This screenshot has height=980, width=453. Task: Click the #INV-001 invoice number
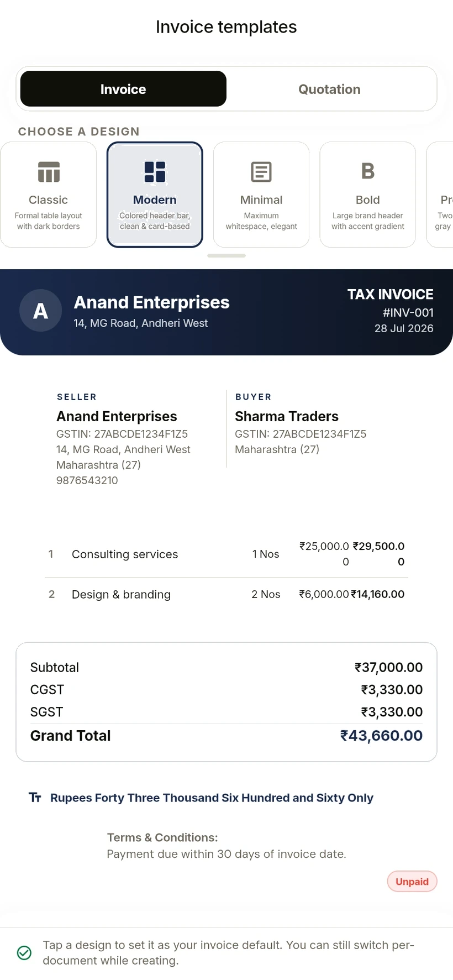[x=408, y=312]
